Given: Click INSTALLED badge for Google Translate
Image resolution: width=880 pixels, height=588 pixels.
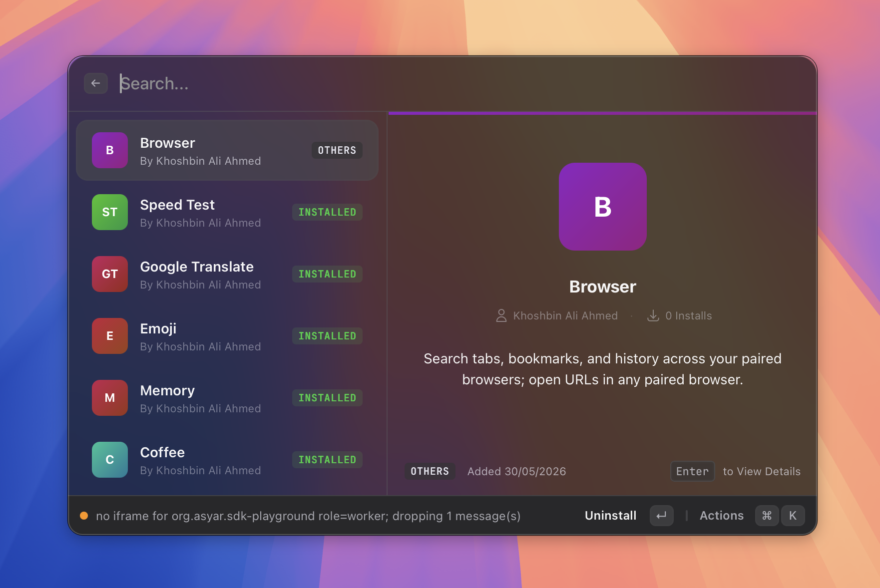Looking at the screenshot, I should (x=327, y=274).
